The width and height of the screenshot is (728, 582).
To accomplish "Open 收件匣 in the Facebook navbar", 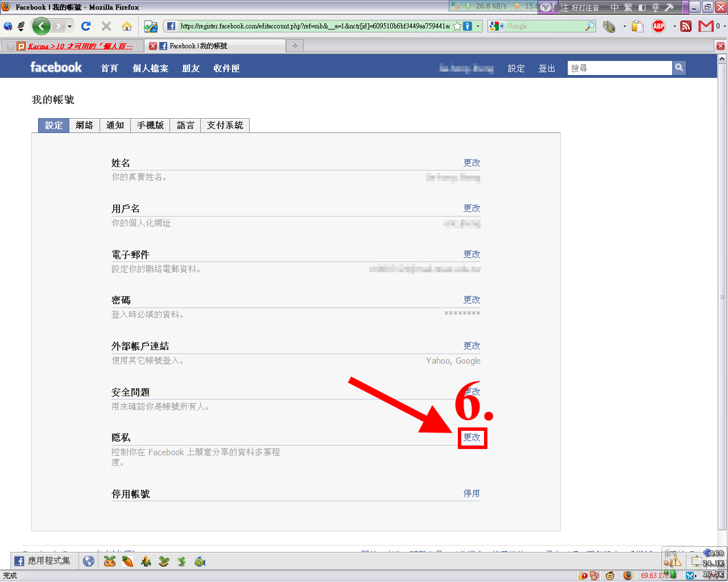I will click(226, 68).
